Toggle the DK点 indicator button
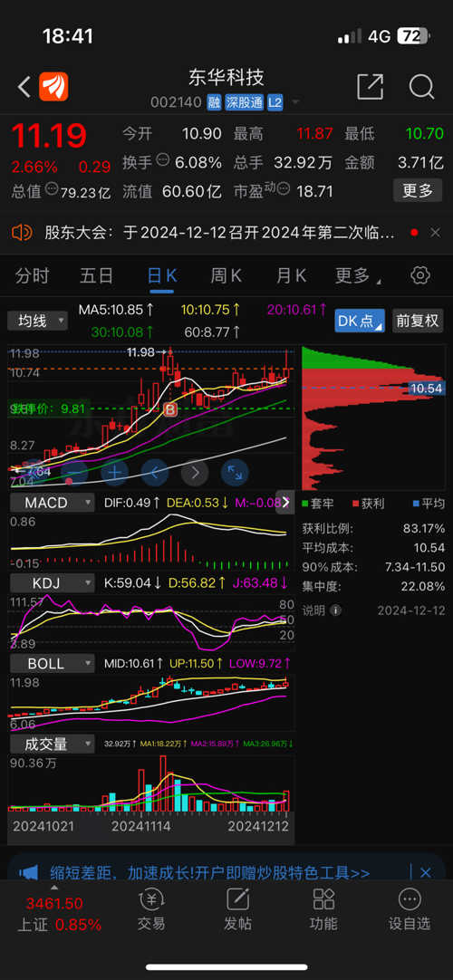The width and height of the screenshot is (453, 980). pos(360,321)
